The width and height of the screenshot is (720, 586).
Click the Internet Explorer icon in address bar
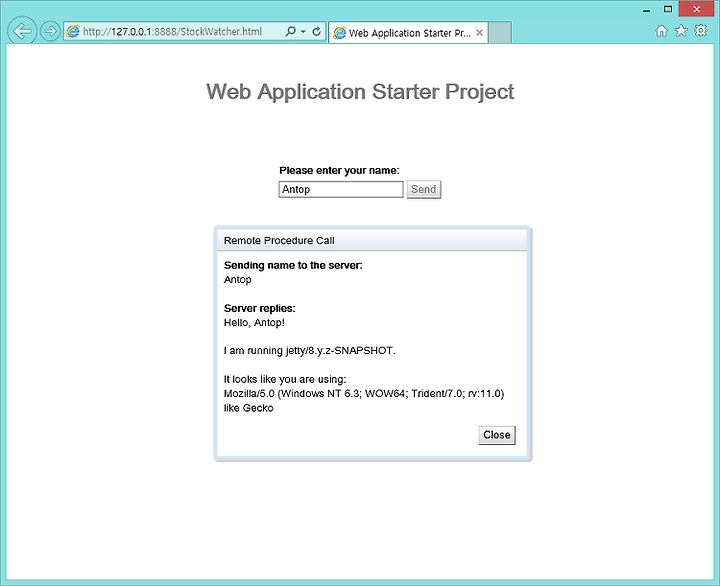tap(73, 31)
